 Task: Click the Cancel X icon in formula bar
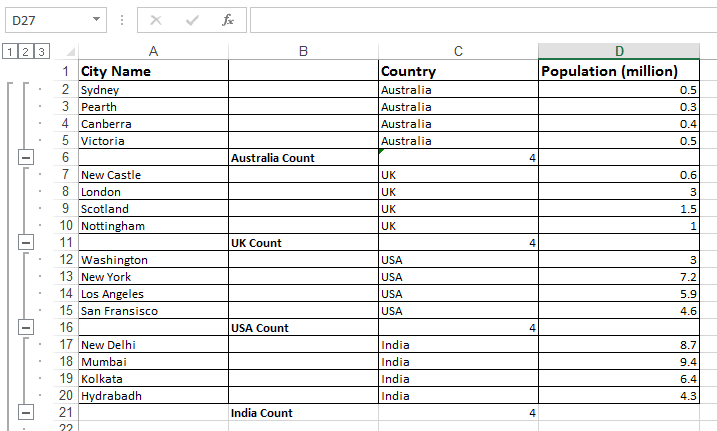click(x=156, y=20)
